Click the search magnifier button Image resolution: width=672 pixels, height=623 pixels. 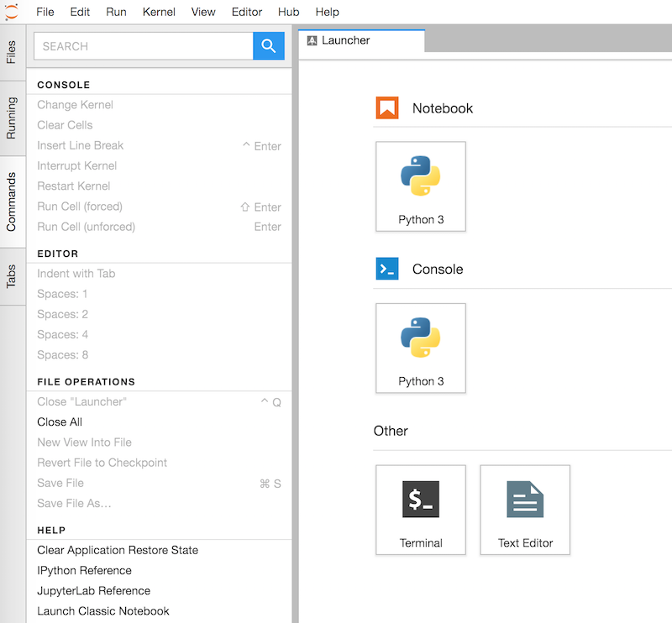click(x=269, y=46)
